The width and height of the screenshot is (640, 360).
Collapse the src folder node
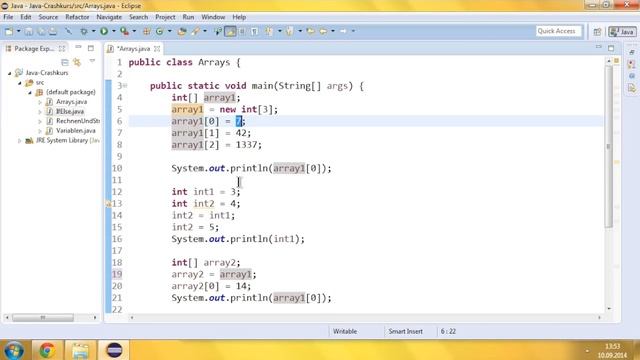(20, 83)
